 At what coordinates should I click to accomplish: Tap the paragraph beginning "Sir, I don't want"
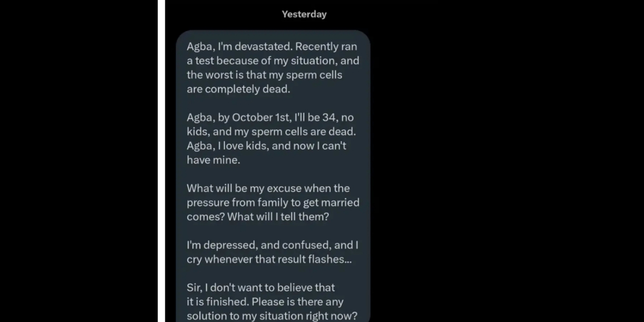click(272, 302)
